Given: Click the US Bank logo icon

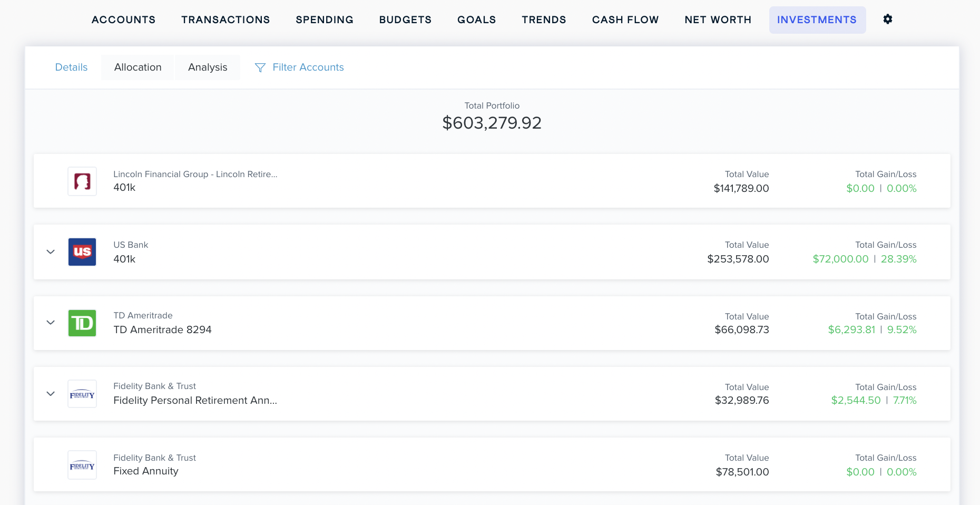Looking at the screenshot, I should pyautogui.click(x=82, y=252).
